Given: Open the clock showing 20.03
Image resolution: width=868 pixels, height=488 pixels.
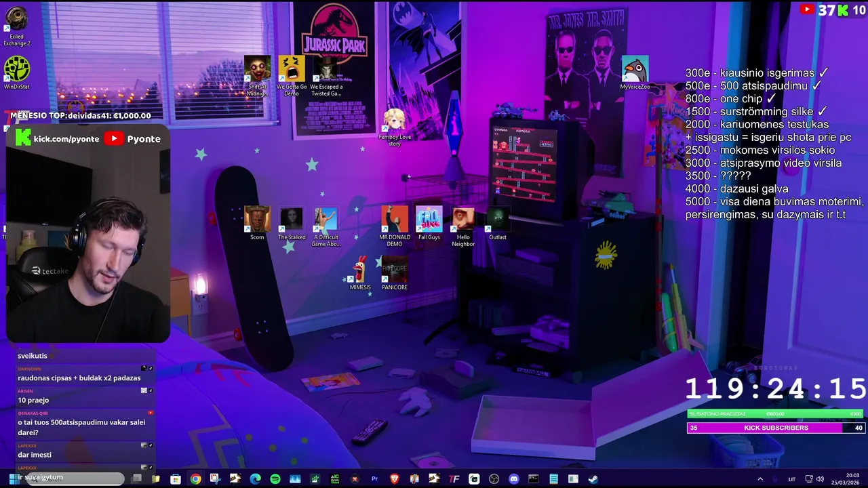Looking at the screenshot, I should pyautogui.click(x=846, y=479).
